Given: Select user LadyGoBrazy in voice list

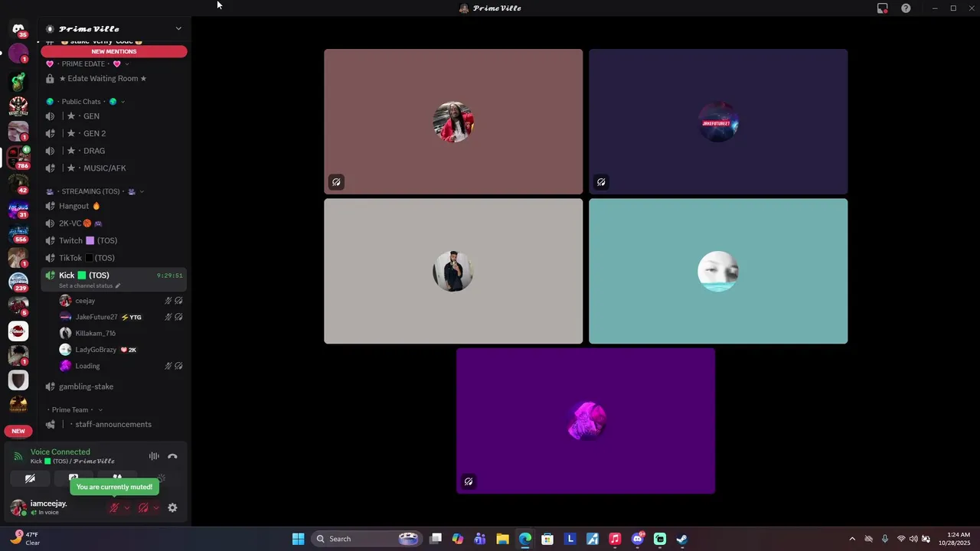Looking at the screenshot, I should tap(121, 350).
